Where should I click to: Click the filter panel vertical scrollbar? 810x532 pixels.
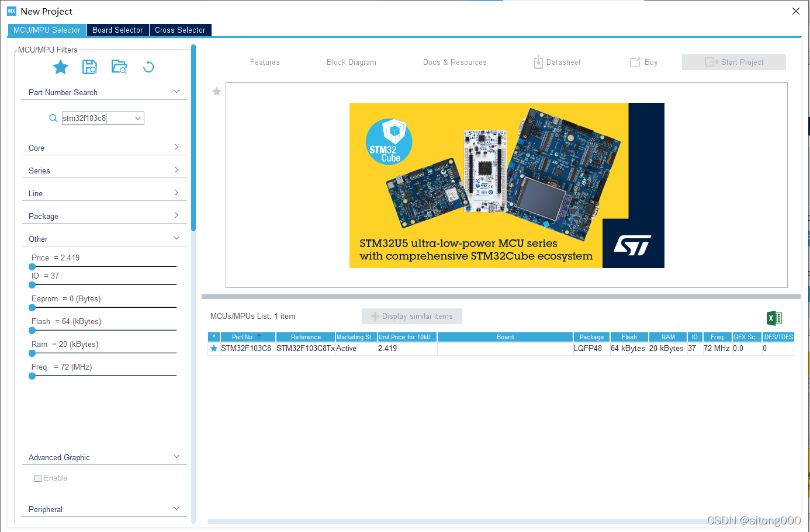[x=193, y=138]
